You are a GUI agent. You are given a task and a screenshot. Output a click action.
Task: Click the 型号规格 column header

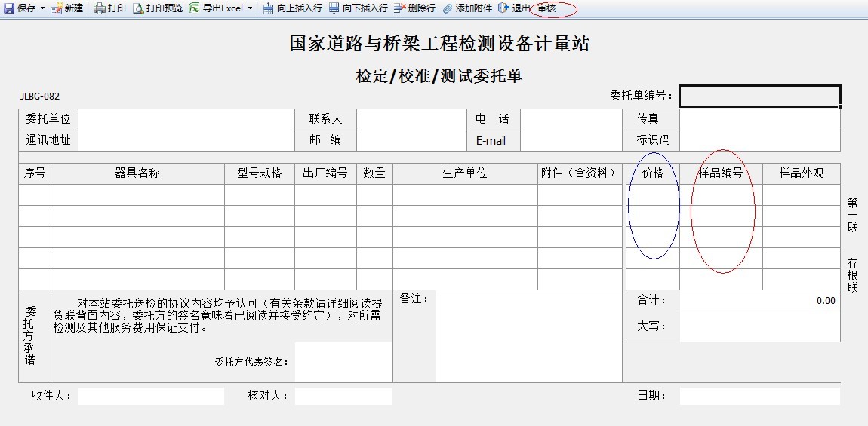[x=260, y=173]
